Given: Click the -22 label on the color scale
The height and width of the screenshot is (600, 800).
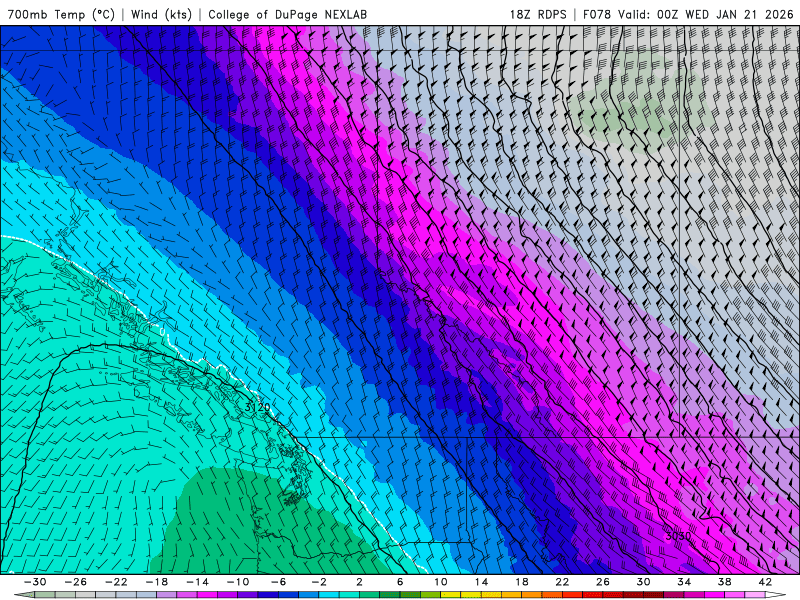Looking at the screenshot, I should pyautogui.click(x=116, y=582).
